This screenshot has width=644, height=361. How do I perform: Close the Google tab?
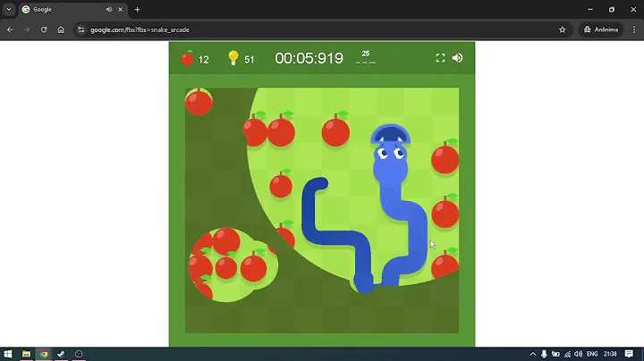[x=121, y=10]
